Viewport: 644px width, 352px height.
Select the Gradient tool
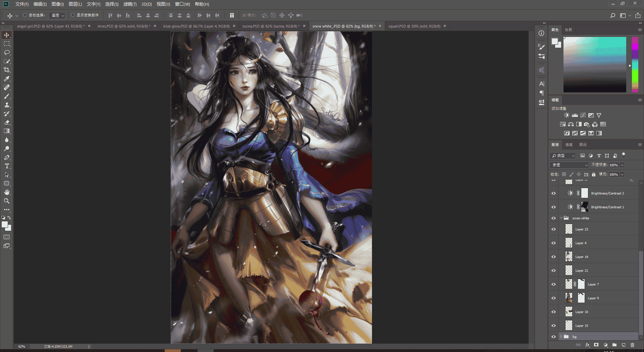pos(7,131)
